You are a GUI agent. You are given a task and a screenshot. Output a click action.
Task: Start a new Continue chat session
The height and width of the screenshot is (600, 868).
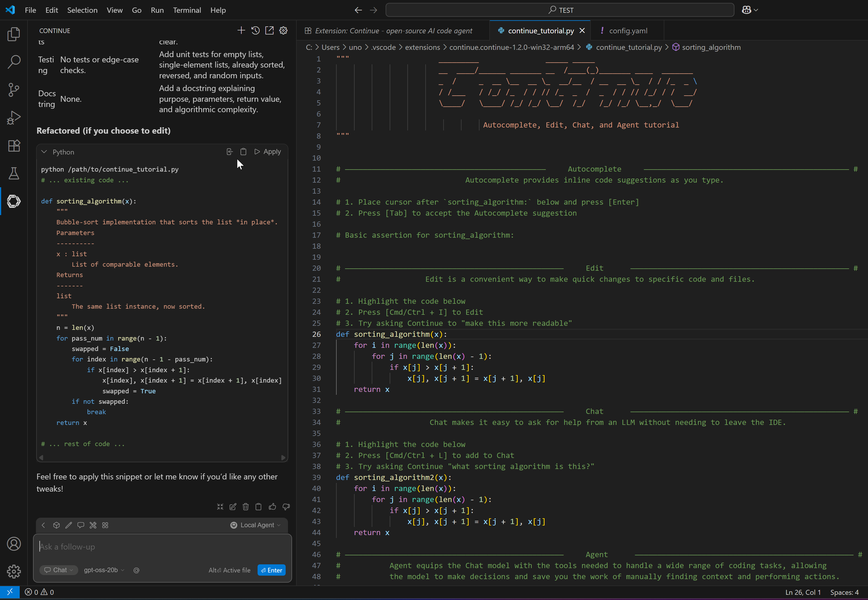241,30
